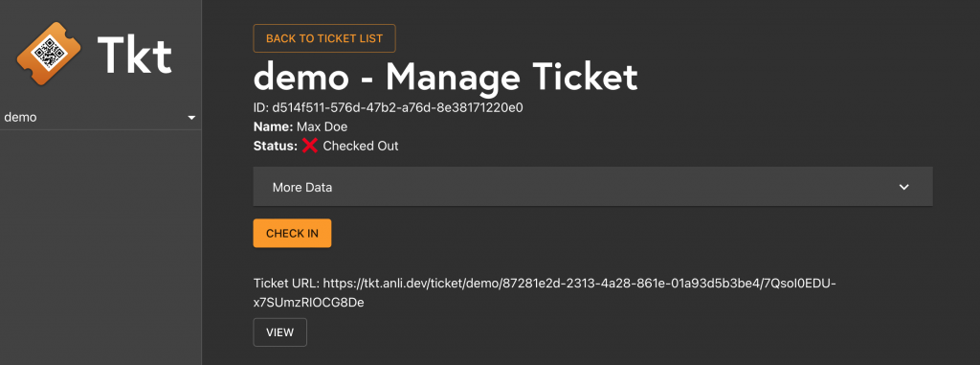This screenshot has height=365, width=980.
Task: Click the empty sidebar area below demo
Action: (x=100, y=247)
